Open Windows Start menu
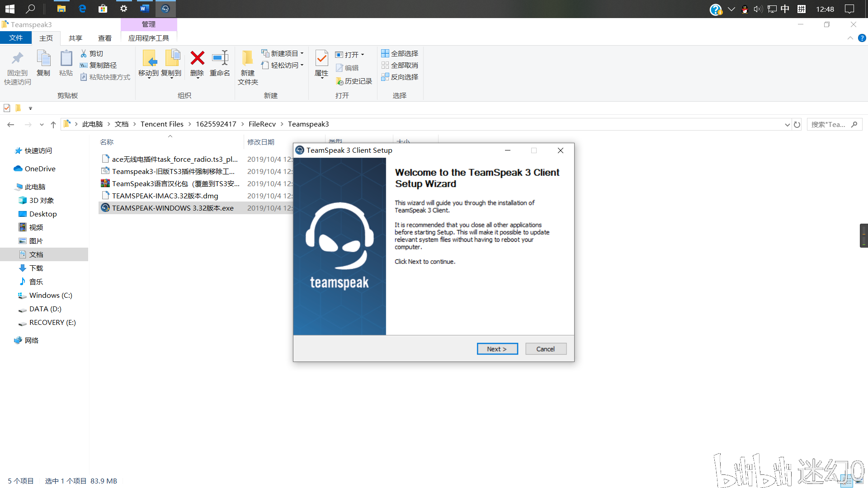Viewport: 868px width, 488px height. (9, 9)
